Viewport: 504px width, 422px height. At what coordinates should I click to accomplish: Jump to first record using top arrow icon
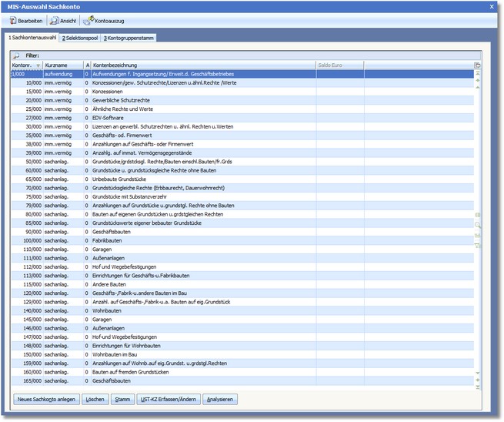click(x=477, y=73)
